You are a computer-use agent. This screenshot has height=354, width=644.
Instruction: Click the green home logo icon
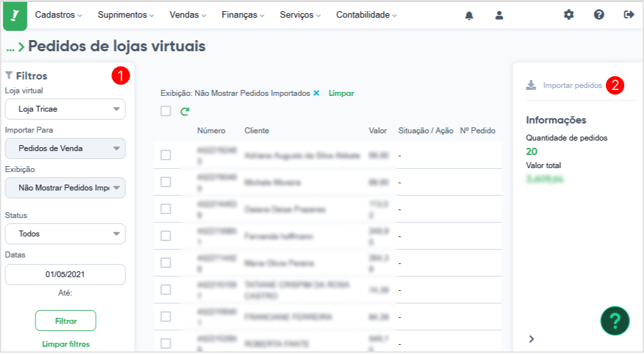point(15,16)
